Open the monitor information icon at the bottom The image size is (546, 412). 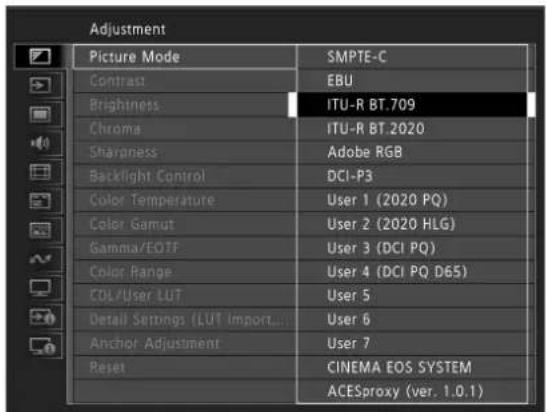tap(42, 346)
